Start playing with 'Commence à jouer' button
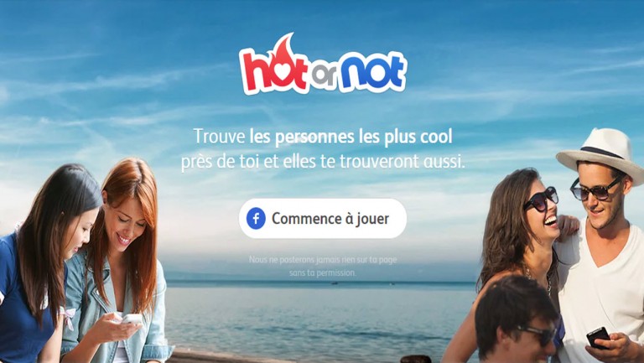 (323, 219)
